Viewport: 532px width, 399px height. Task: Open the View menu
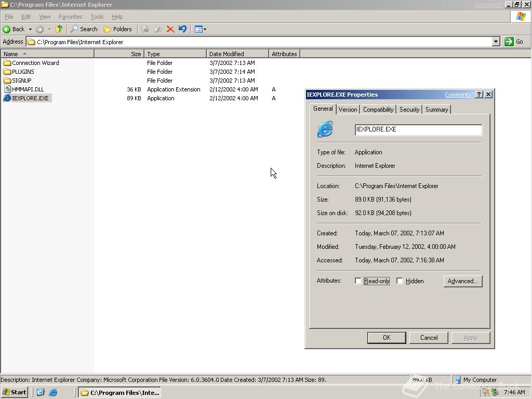[x=45, y=17]
